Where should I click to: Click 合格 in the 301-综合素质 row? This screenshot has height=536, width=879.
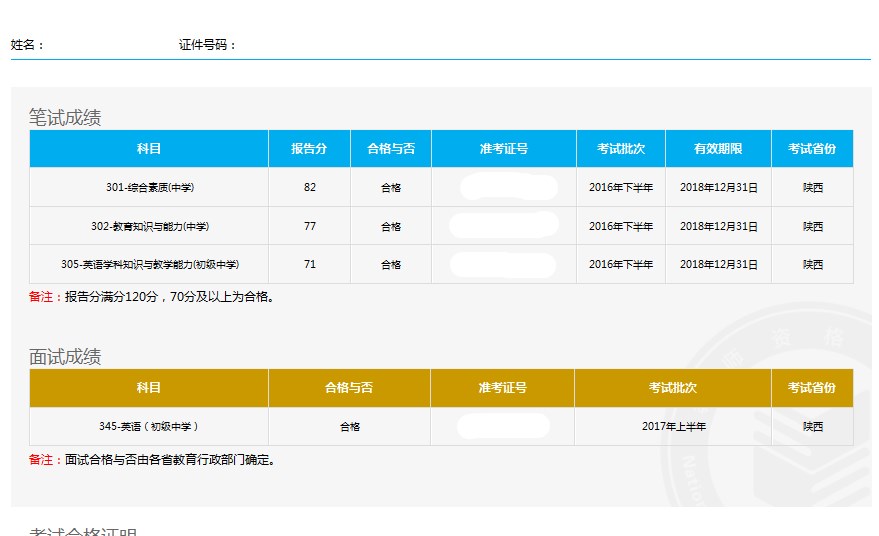click(x=391, y=188)
